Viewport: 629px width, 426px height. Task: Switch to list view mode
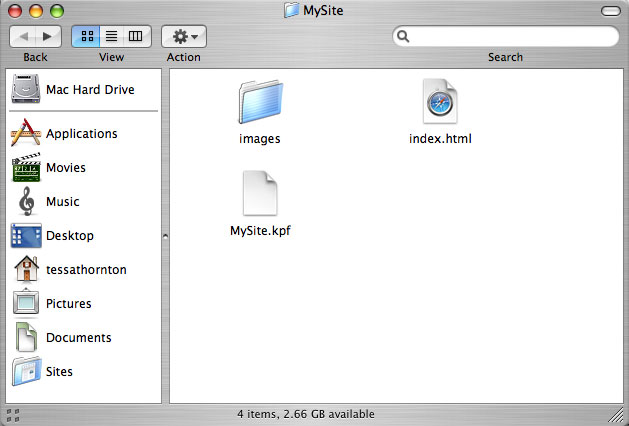tap(112, 37)
